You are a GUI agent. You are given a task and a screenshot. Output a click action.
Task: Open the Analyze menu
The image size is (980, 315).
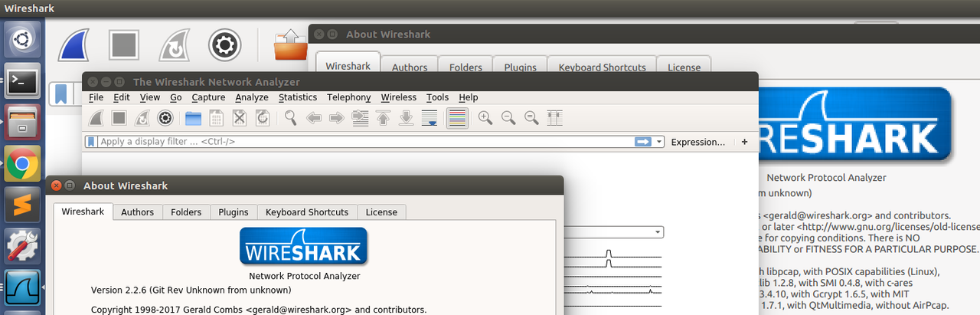[x=252, y=97]
